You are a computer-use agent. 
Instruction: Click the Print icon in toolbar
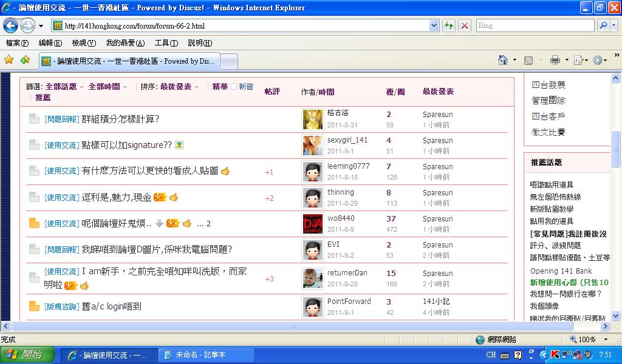pos(555,60)
